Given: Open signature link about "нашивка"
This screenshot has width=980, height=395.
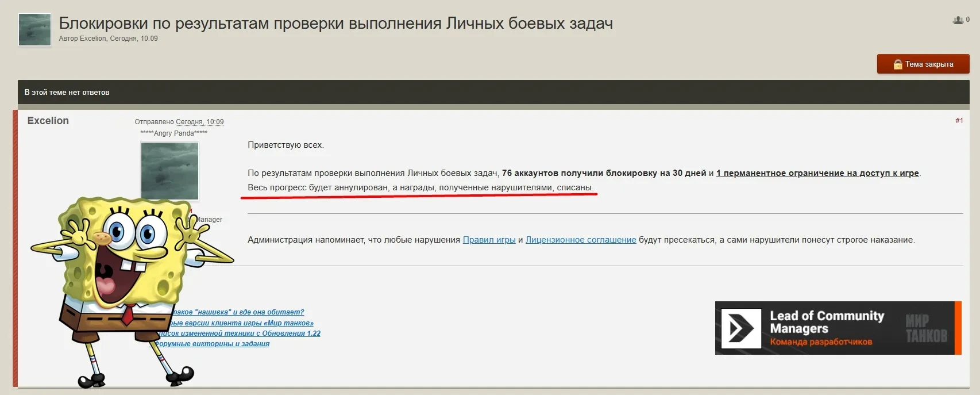Looking at the screenshot, I should coord(238,312).
